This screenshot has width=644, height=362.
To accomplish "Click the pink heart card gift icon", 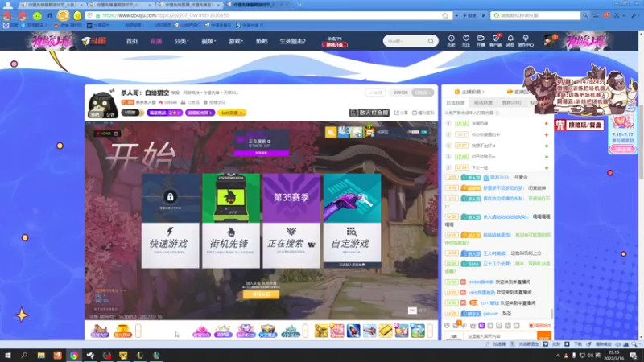I will [x=337, y=331].
